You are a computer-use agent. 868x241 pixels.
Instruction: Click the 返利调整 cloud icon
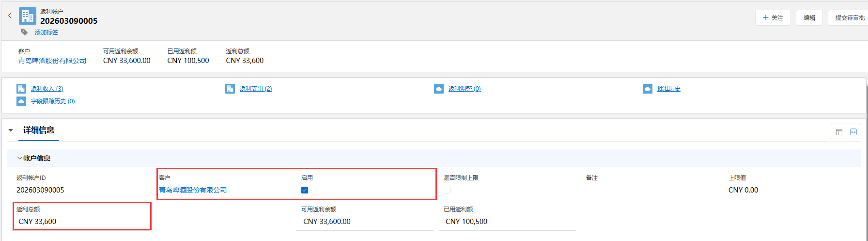[x=439, y=89]
